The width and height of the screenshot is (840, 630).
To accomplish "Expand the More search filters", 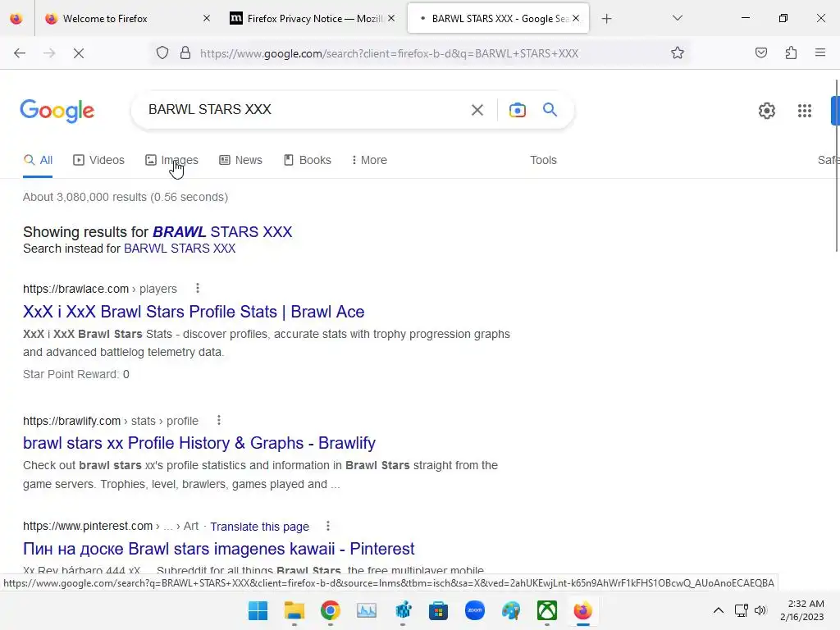I will click(x=369, y=160).
